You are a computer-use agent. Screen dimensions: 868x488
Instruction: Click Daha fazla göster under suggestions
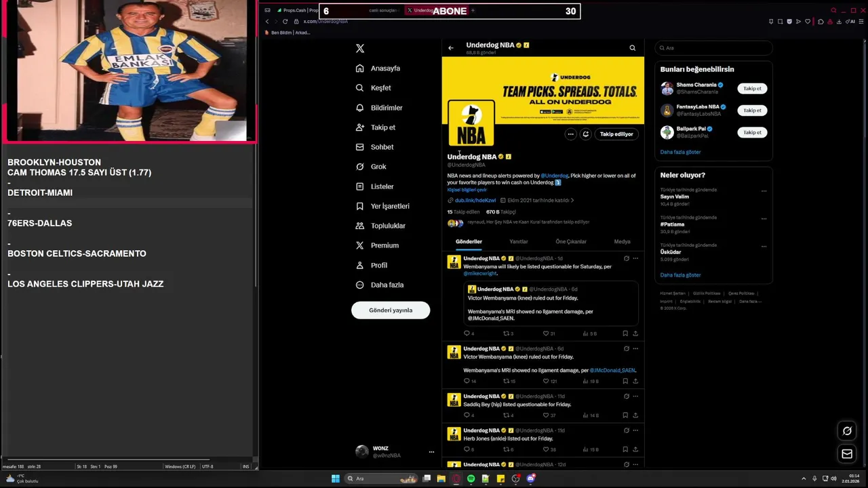(x=680, y=152)
